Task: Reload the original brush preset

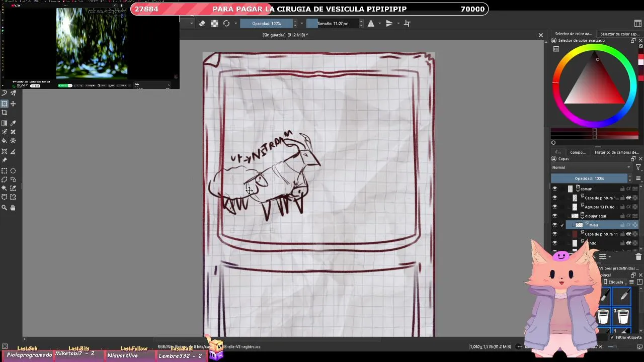Action: pos(226,23)
